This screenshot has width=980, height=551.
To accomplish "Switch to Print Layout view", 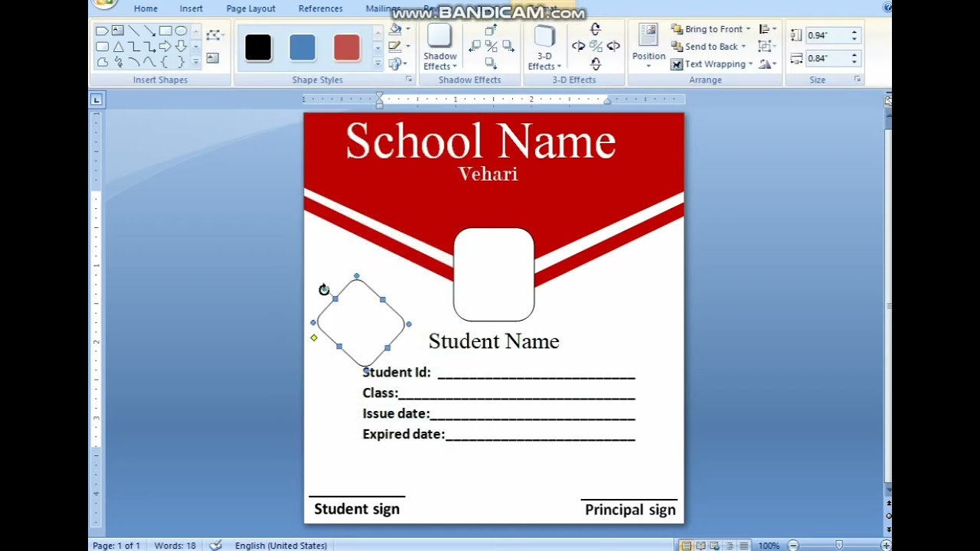I will tap(687, 546).
